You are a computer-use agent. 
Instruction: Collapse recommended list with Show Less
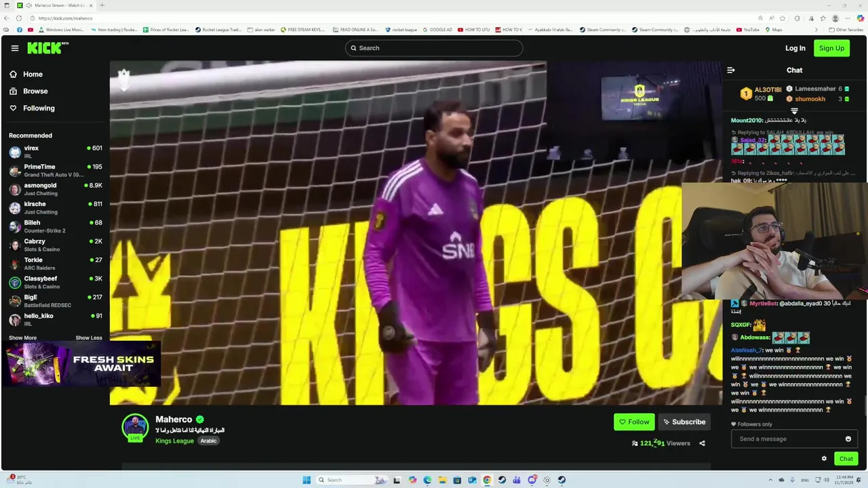click(x=89, y=338)
